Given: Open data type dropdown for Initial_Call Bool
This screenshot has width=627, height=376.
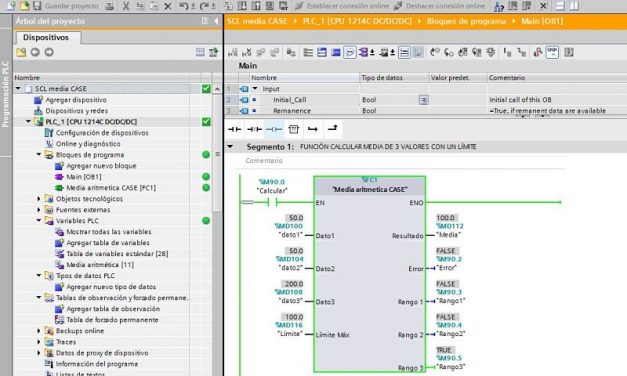Looking at the screenshot, I should (423, 100).
